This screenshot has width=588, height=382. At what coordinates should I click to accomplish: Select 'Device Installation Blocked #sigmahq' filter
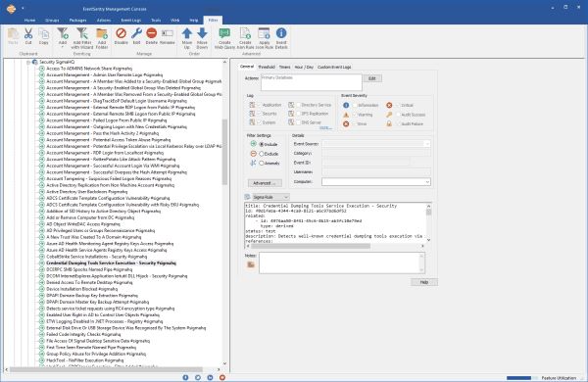[81, 289]
